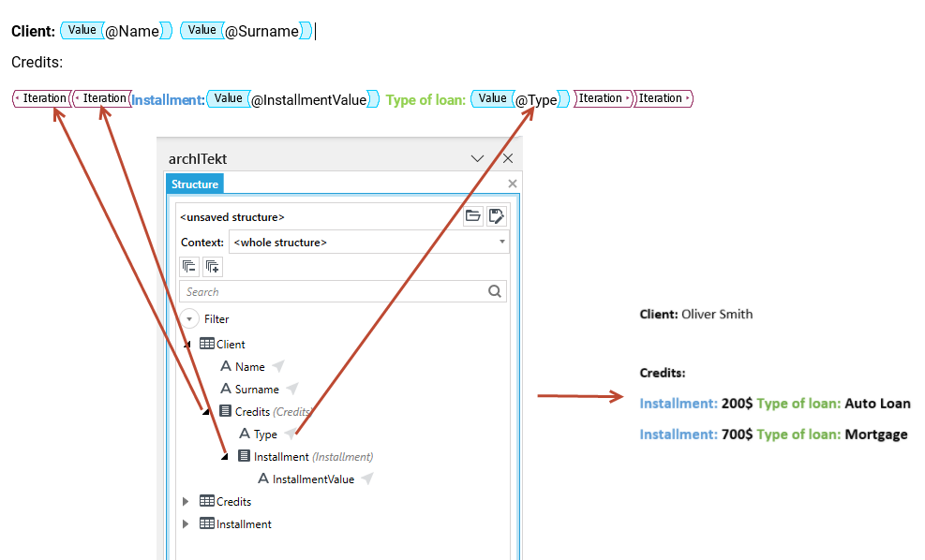Collapse the Credits (Credits) child node
Image resolution: width=925 pixels, height=560 pixels.
click(x=206, y=411)
